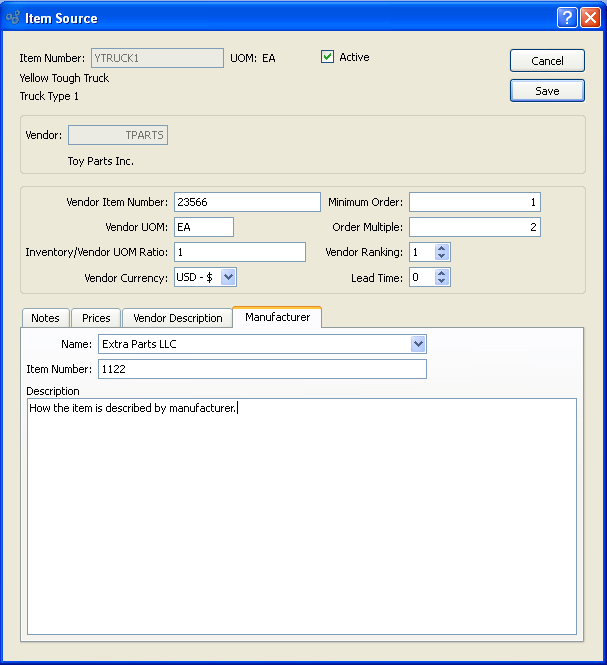Click the Help question mark icon

click(567, 17)
